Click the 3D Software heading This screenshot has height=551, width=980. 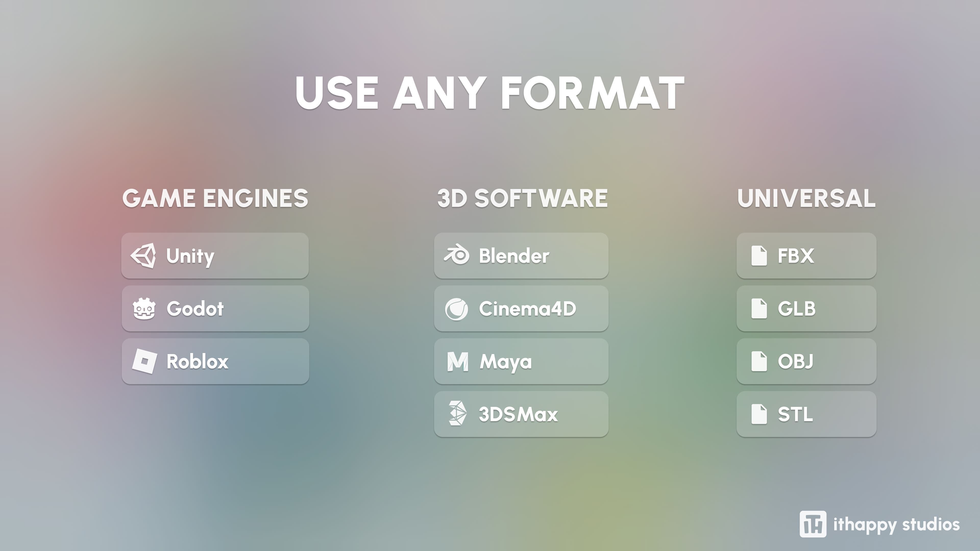tap(522, 198)
